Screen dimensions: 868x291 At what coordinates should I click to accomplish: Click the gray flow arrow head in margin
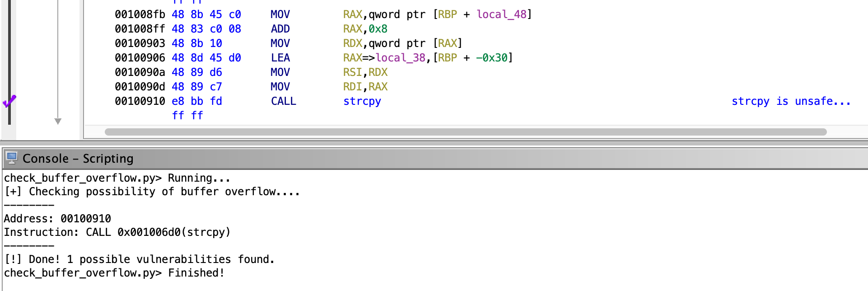click(58, 121)
